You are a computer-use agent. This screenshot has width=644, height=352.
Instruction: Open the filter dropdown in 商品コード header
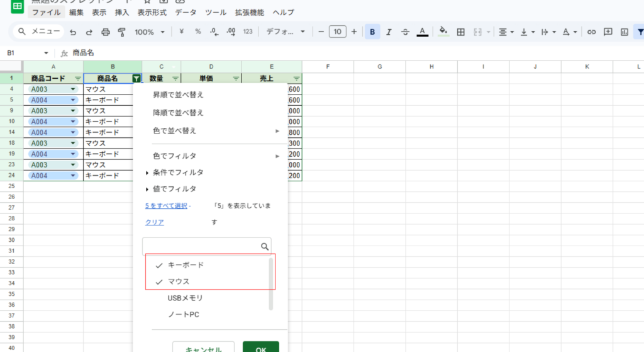point(77,79)
